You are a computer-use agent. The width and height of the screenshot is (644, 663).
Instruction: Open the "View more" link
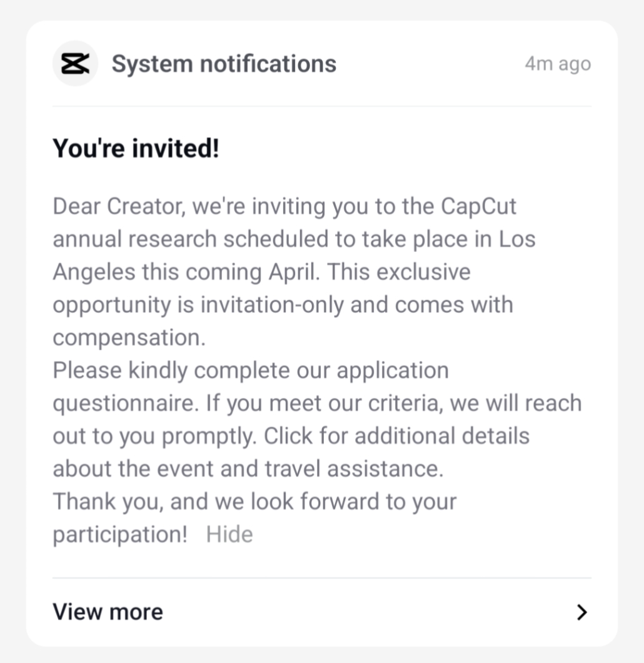click(x=108, y=612)
